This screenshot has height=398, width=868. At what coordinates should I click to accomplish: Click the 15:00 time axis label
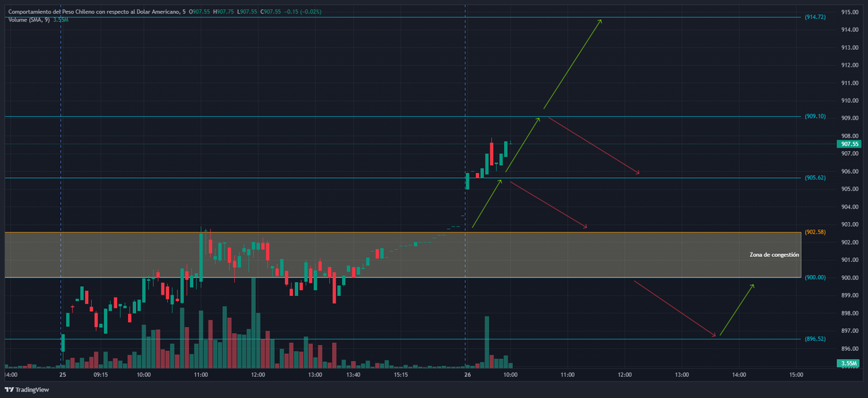796,375
